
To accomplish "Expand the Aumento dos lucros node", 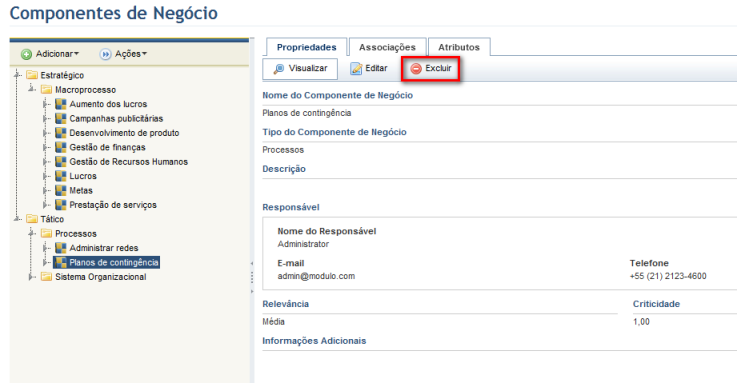I will click(46, 104).
